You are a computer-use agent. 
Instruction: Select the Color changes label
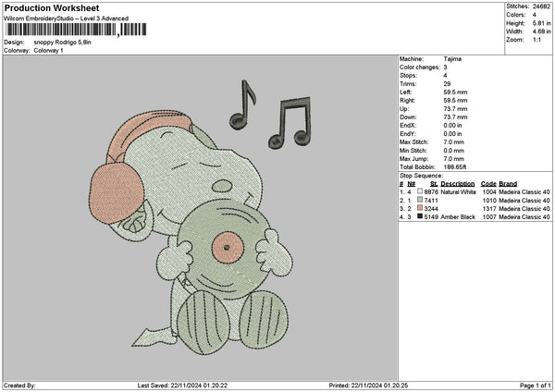click(420, 67)
